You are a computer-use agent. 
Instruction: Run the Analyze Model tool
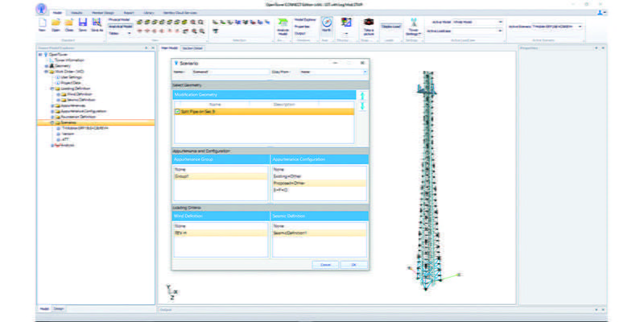(x=283, y=27)
